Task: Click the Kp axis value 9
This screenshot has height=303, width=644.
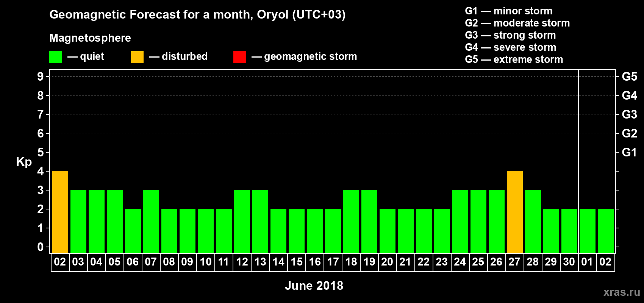Action: 41,77
